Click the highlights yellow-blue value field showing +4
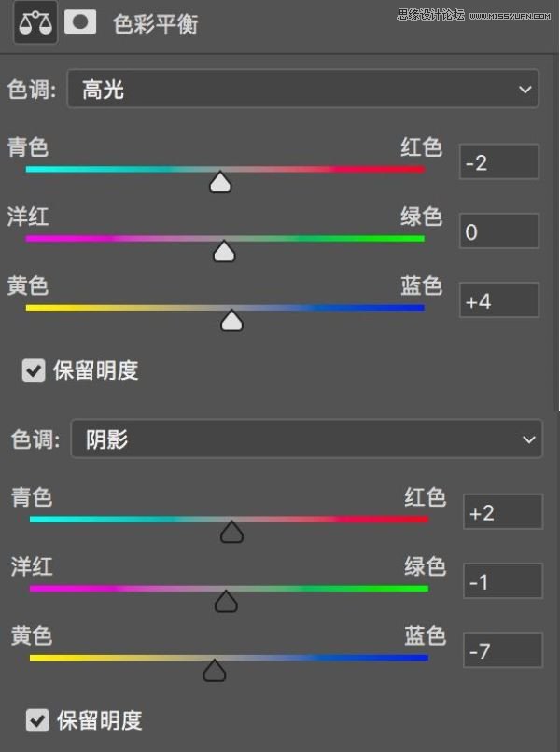 pyautogui.click(x=499, y=300)
